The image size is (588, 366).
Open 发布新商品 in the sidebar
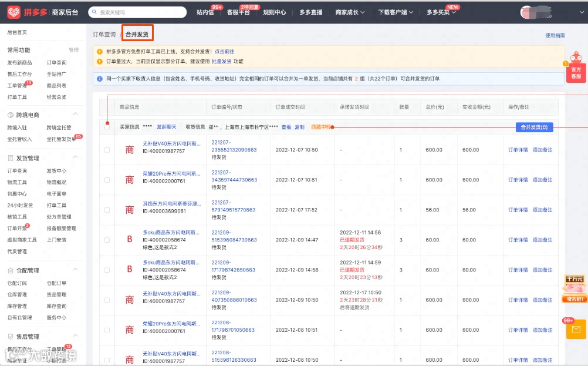tap(19, 63)
